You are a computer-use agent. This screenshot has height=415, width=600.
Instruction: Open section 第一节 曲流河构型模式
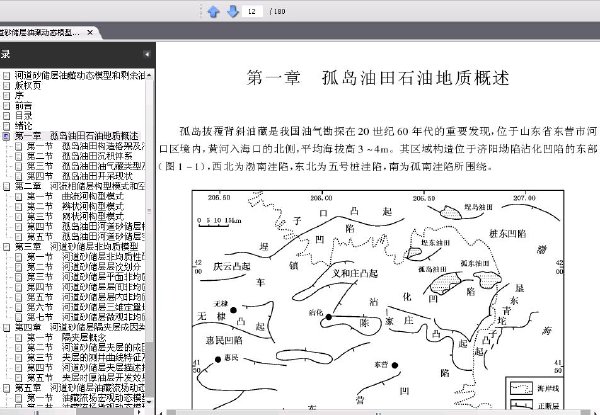point(75,197)
